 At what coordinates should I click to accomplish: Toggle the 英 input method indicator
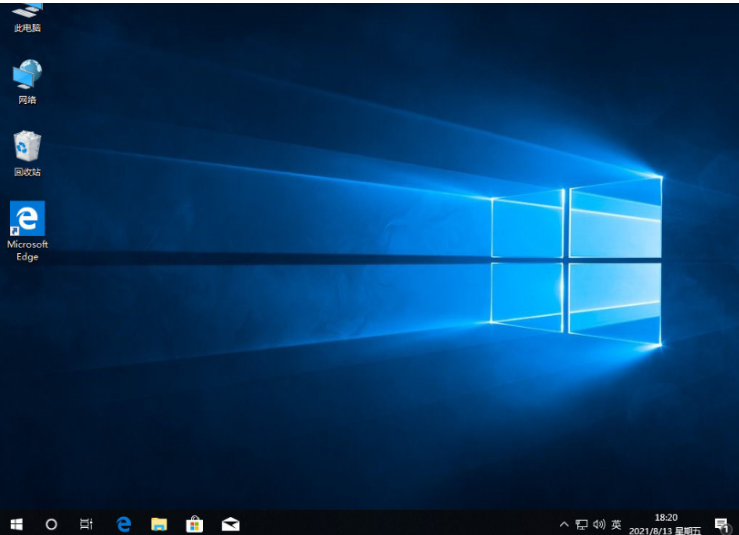(x=617, y=524)
